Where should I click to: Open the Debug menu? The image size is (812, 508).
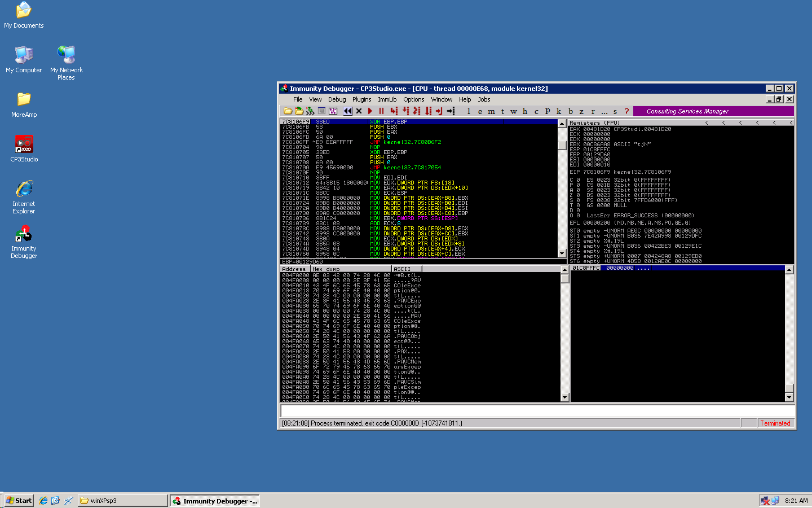point(337,99)
